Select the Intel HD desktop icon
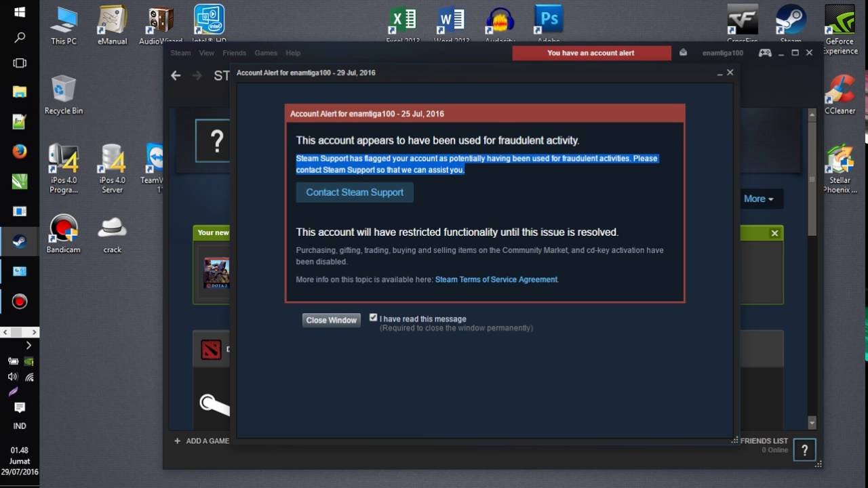The height and width of the screenshot is (488, 868). pos(209,24)
